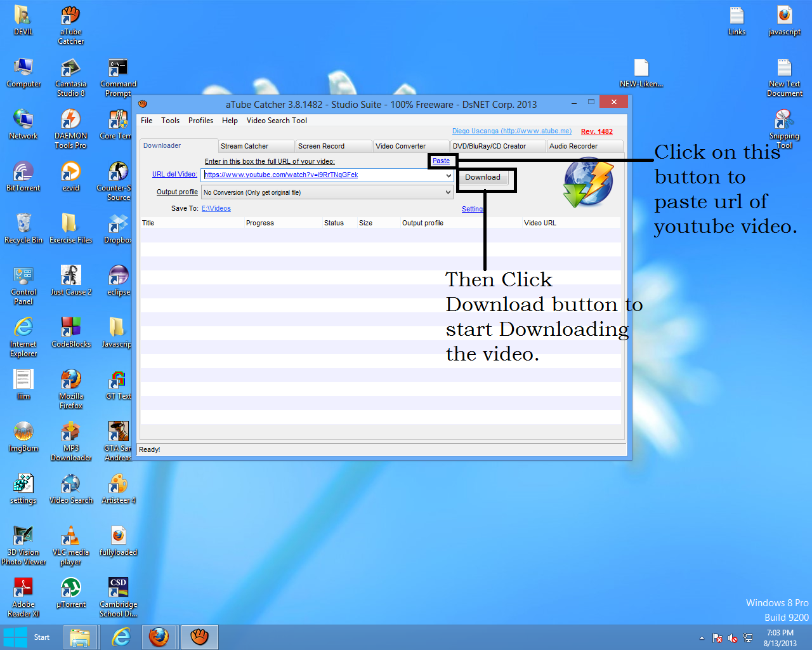Image resolution: width=812 pixels, height=650 pixels.
Task: Open the Recycle Bin
Action: [x=23, y=229]
